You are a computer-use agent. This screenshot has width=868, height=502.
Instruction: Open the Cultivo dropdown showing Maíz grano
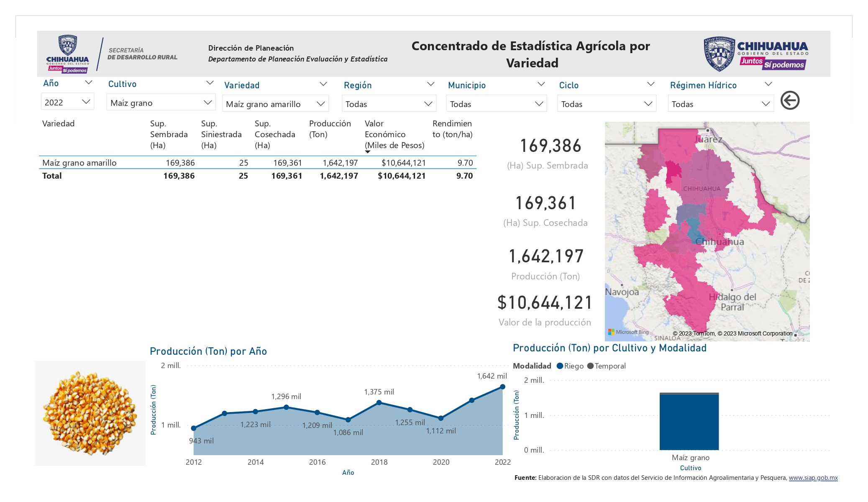pos(161,102)
